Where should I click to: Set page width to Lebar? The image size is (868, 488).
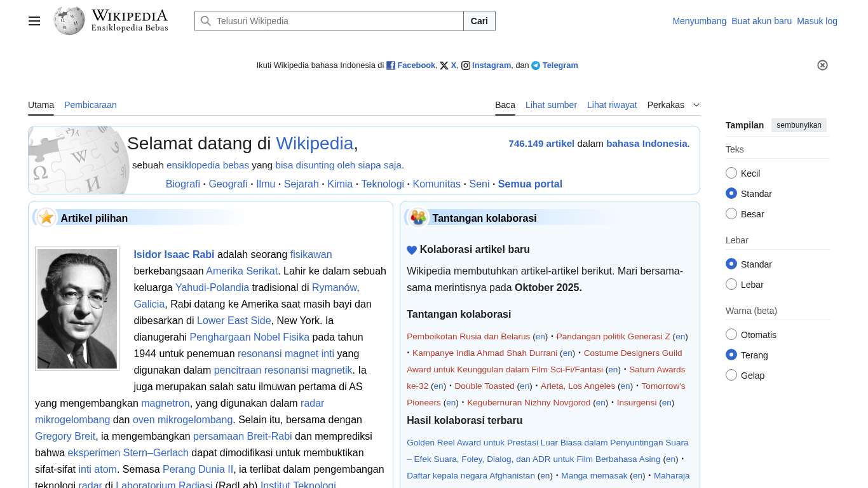[731, 284]
